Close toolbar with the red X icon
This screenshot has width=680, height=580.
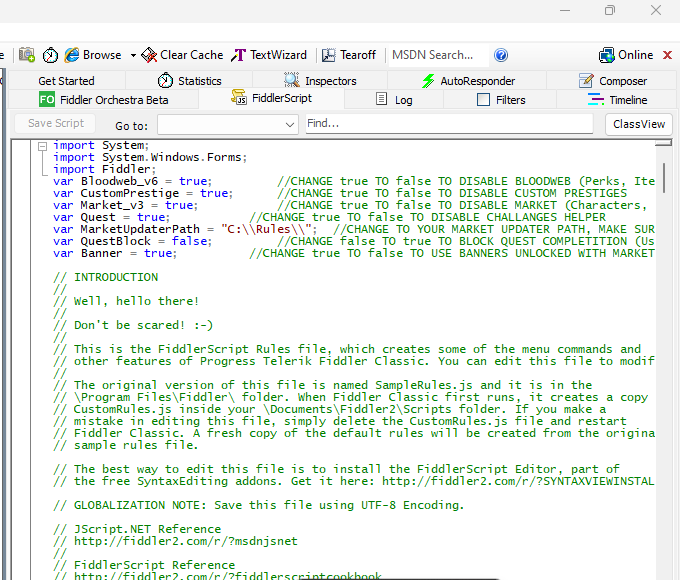coord(667,55)
